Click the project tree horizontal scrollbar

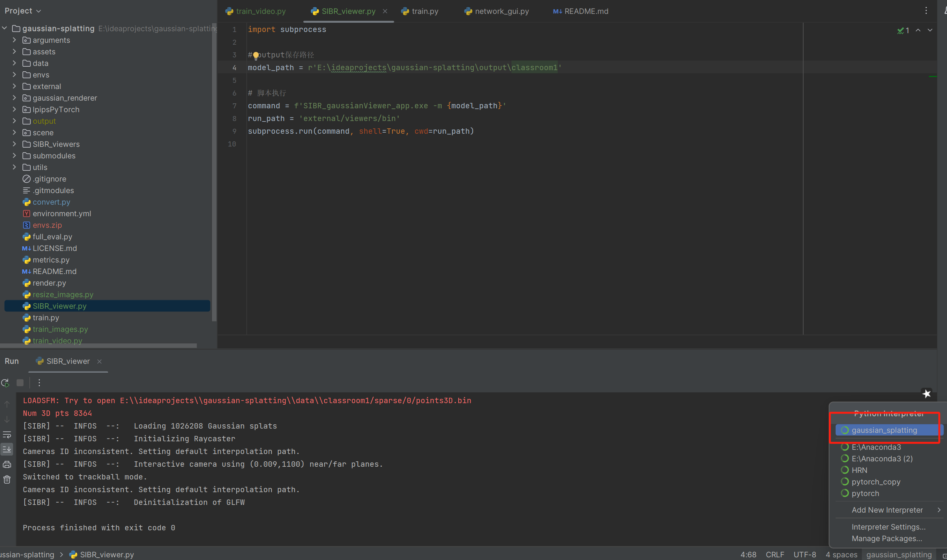point(98,345)
